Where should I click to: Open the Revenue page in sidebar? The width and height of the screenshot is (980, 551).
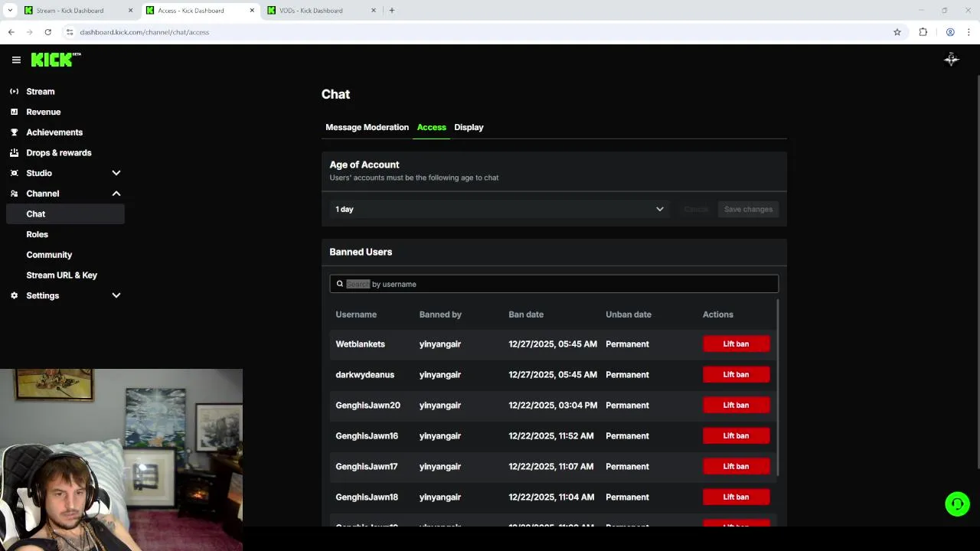tap(43, 112)
